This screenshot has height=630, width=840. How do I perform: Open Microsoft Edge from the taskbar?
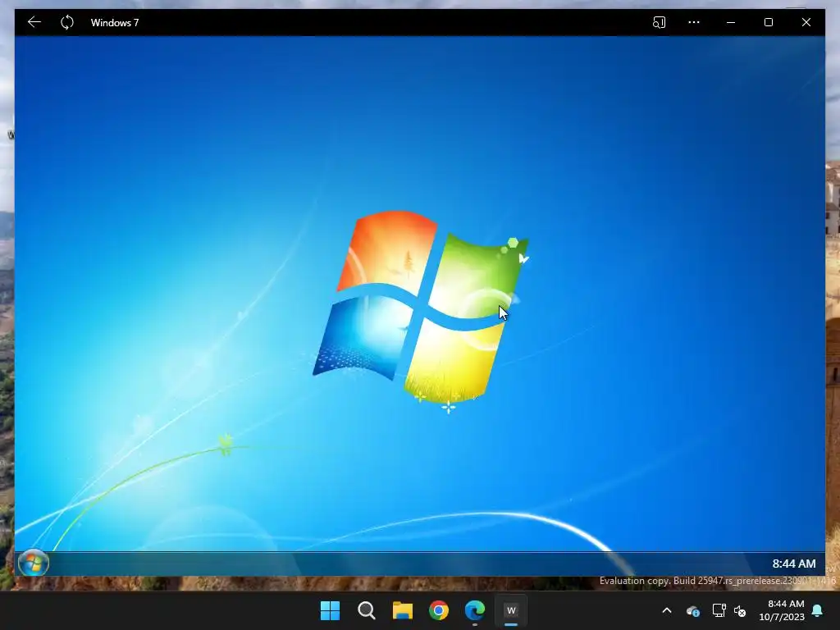(x=475, y=610)
